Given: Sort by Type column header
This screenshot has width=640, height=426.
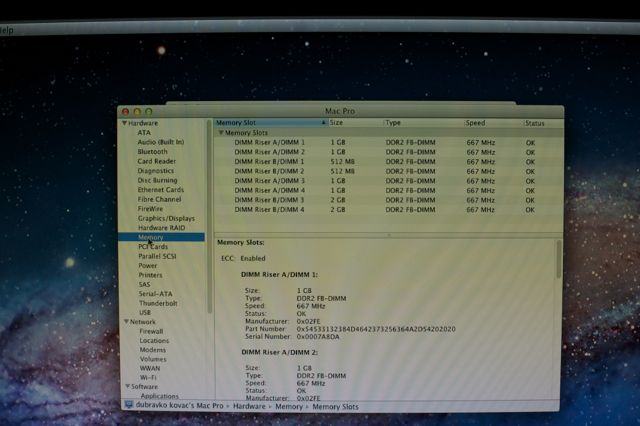Looking at the screenshot, I should 423,123.
